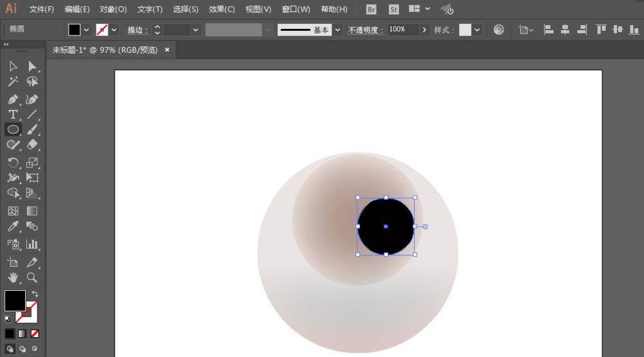Reset default fill and stroke
644x357 pixels.
click(7, 318)
